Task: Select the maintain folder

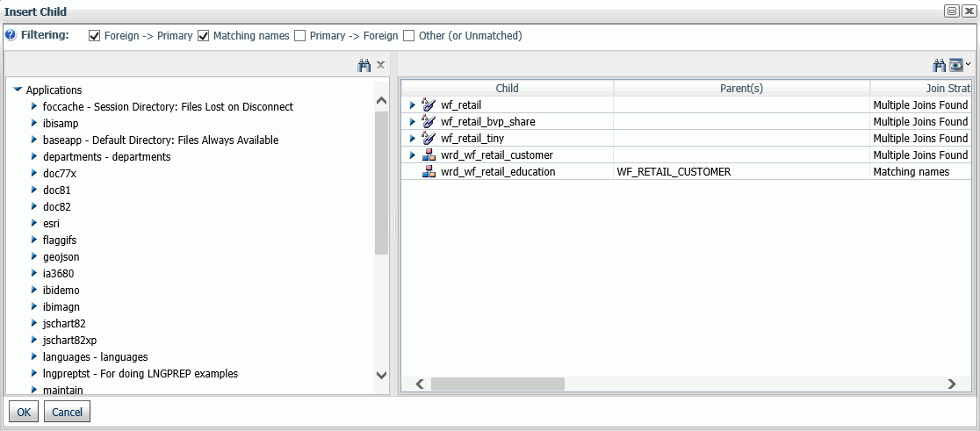Action: coord(63,391)
